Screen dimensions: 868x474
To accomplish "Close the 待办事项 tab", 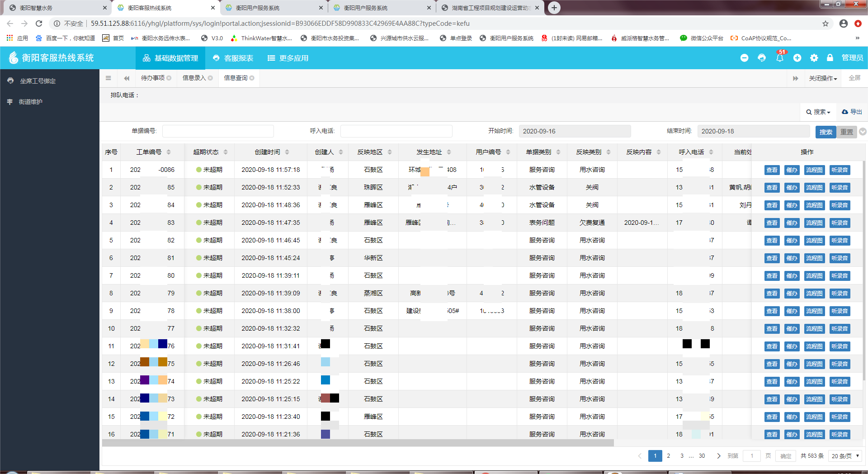I will 169,78.
